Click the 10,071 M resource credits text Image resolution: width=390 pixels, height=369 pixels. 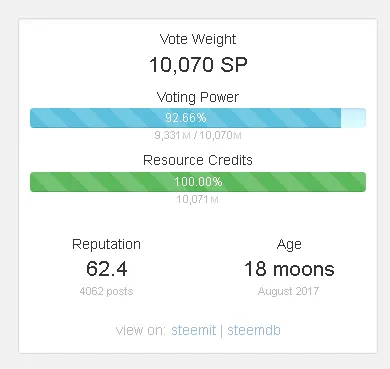point(197,199)
